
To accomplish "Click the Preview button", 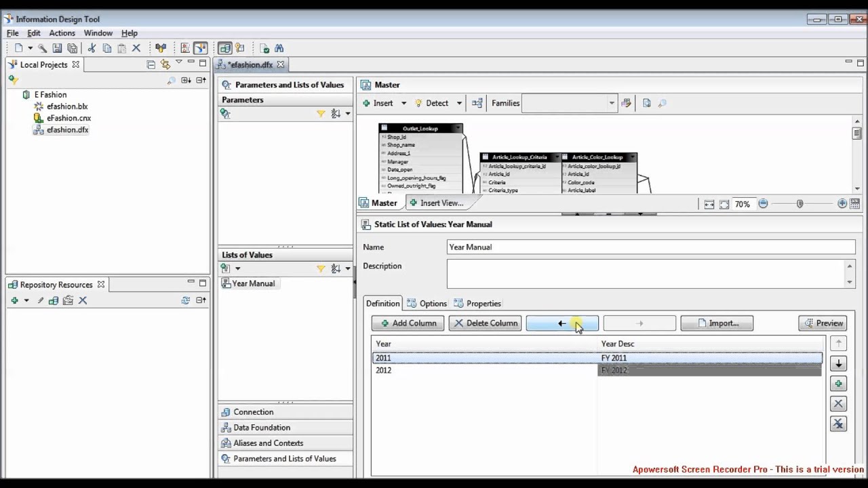I will [823, 323].
